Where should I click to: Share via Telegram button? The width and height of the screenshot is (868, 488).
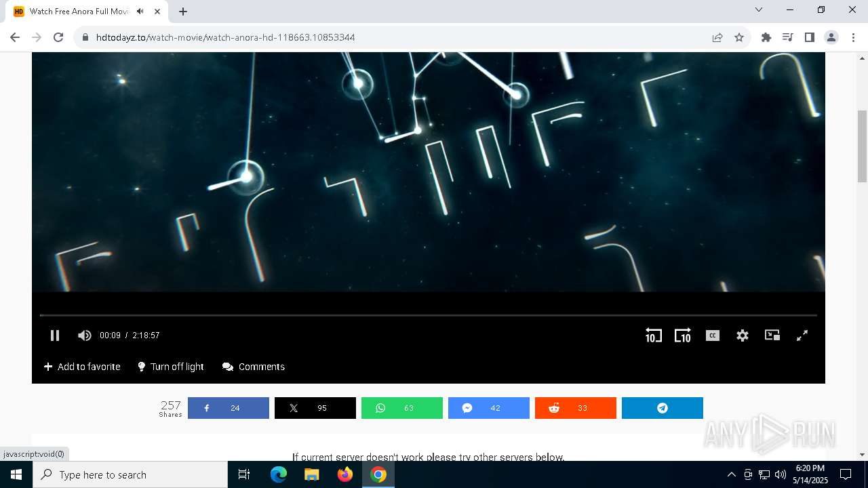click(x=663, y=408)
